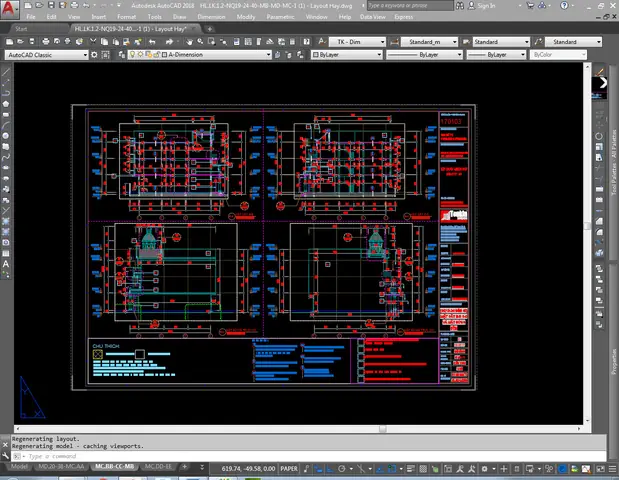The image size is (619, 480).
Task: Open the Standard multileader style dropdown
Action: [573, 42]
